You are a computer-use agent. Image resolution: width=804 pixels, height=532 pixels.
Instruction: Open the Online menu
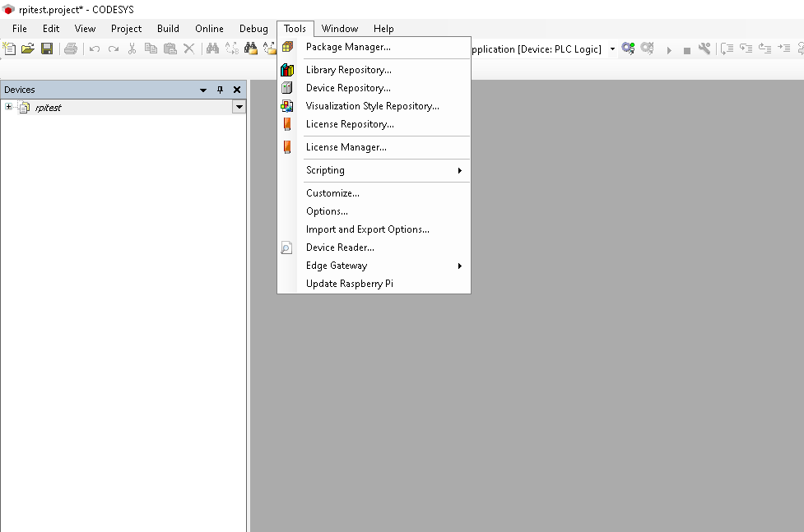coord(209,29)
